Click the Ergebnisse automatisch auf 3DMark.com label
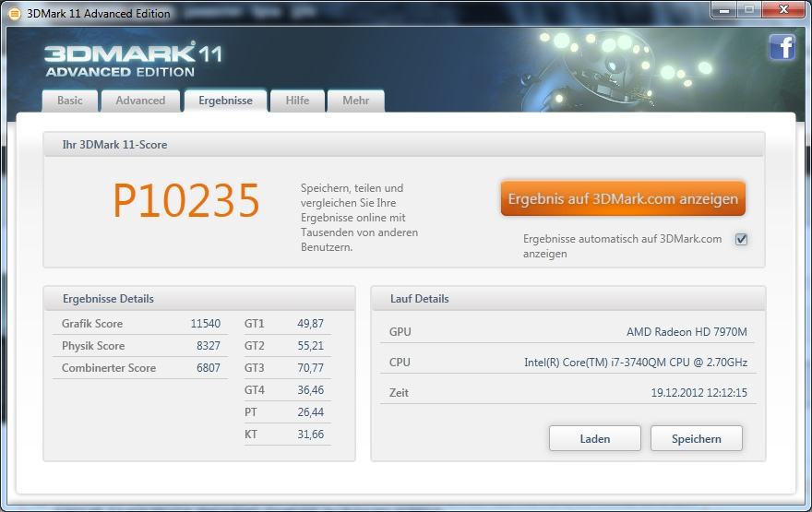Screen dimensions: 812x512 pyautogui.click(x=623, y=246)
